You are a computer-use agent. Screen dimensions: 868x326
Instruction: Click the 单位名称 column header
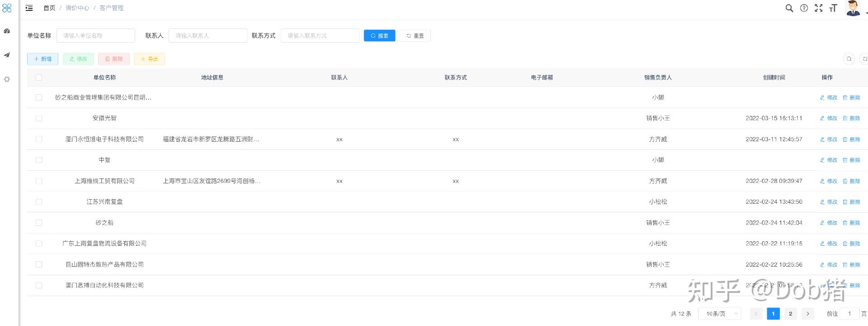tap(104, 77)
